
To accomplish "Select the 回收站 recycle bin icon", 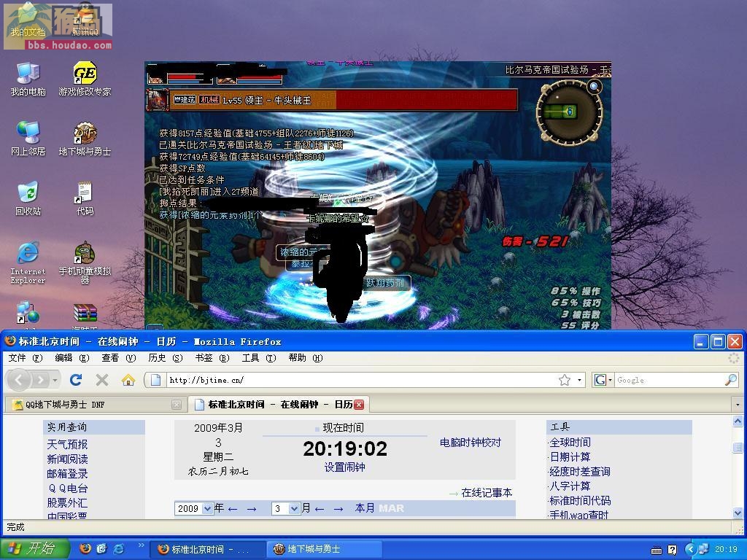I will coord(28,198).
